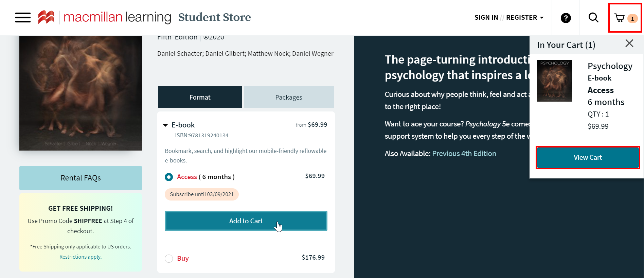The width and height of the screenshot is (644, 278).
Task: Close the In Your Cart panel
Action: pos(629,43)
